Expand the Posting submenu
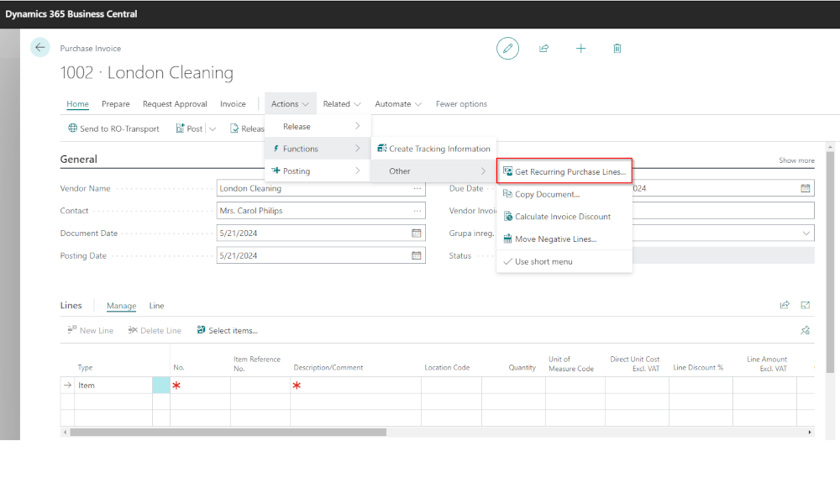This screenshot has width=840, height=504. coord(318,171)
